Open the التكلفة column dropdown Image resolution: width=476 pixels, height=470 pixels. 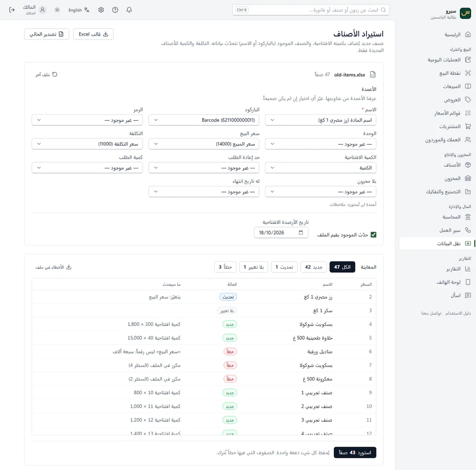coord(87,144)
